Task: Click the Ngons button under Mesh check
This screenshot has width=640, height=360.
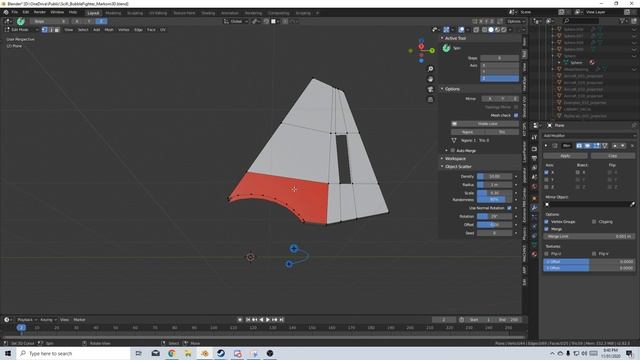Action: pyautogui.click(x=467, y=132)
